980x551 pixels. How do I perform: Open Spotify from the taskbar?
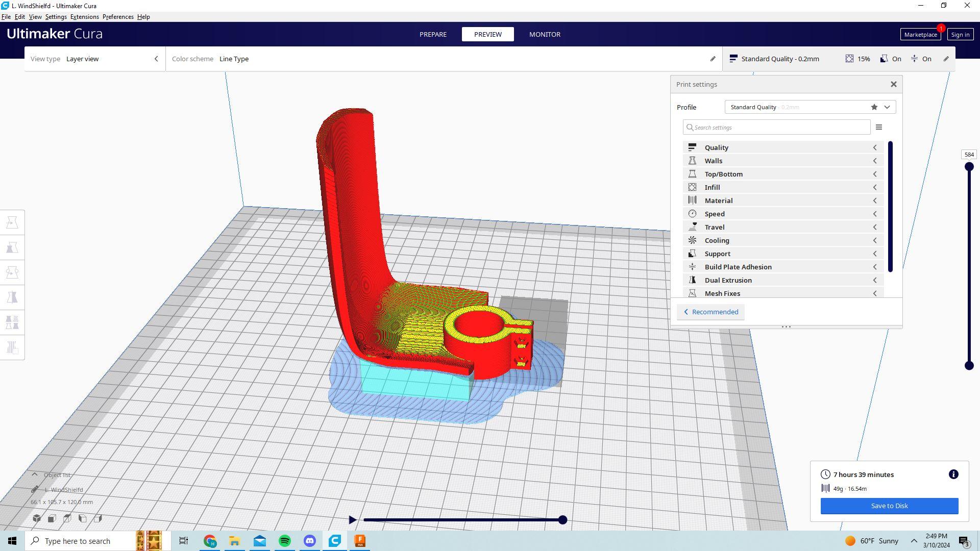285,541
